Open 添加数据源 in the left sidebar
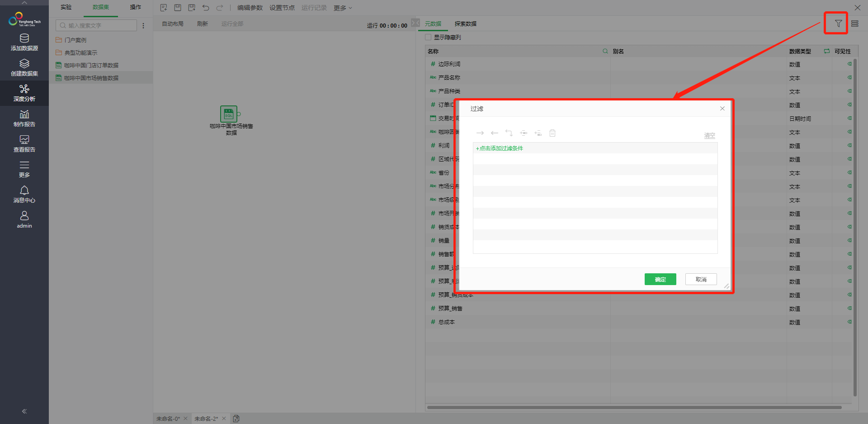The height and width of the screenshot is (424, 868). 24,42
